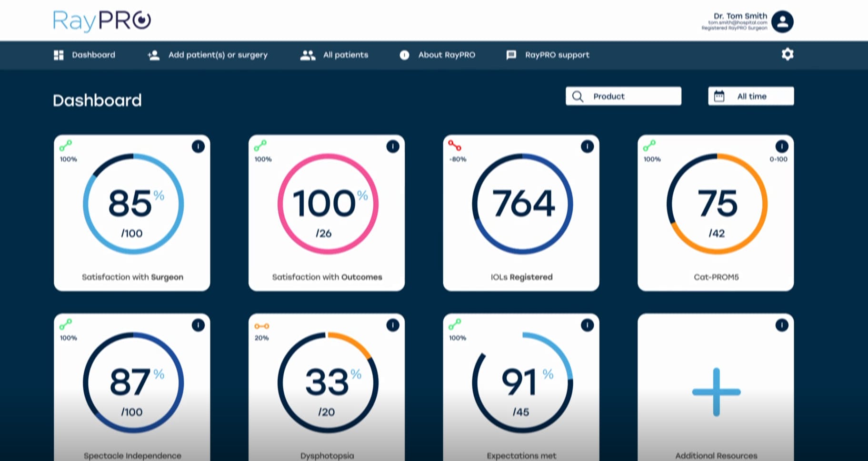
Task: Open the settings gear icon
Action: [787, 54]
